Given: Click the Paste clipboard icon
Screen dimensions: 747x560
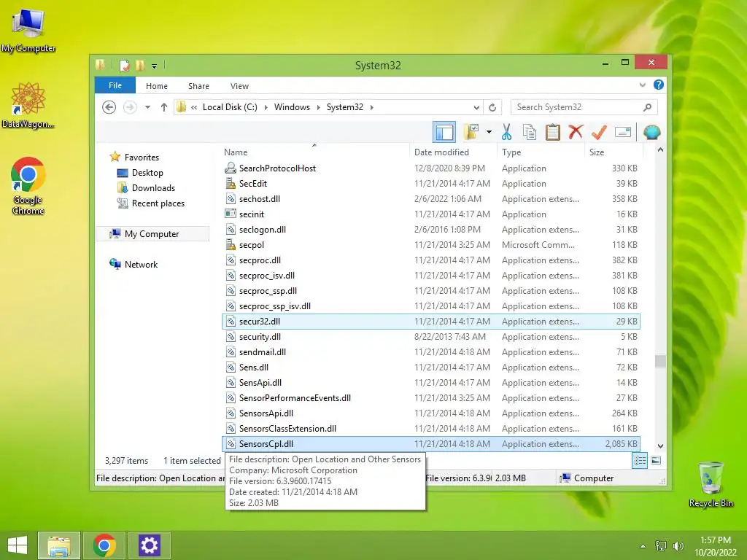Looking at the screenshot, I should pyautogui.click(x=553, y=132).
